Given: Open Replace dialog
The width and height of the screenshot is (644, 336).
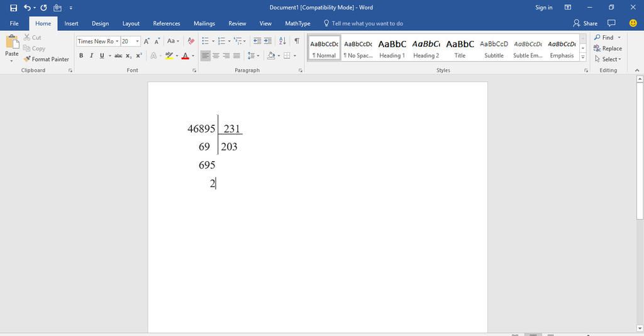Looking at the screenshot, I should pyautogui.click(x=608, y=48).
